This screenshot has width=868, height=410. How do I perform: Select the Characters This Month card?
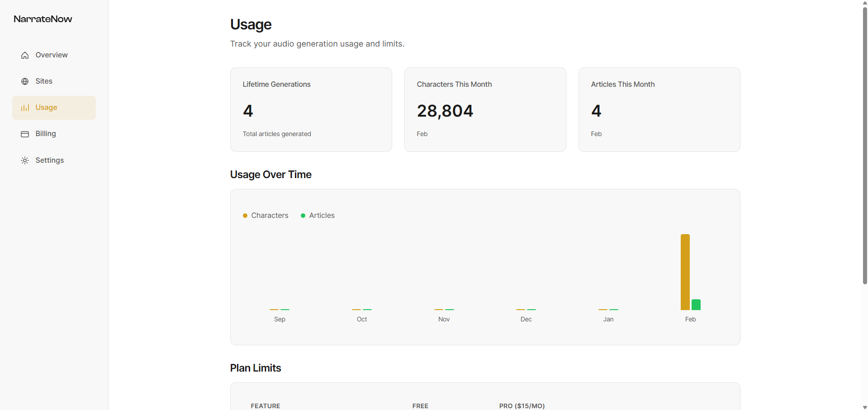click(x=485, y=109)
